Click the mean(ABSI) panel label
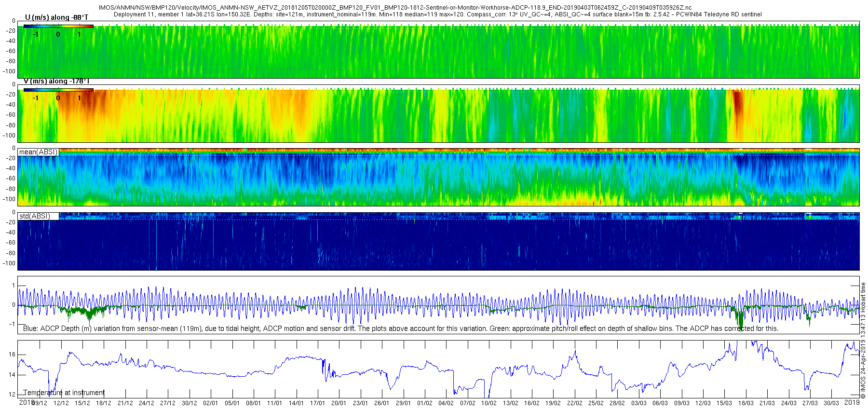This screenshot has width=868, height=410. (x=38, y=152)
